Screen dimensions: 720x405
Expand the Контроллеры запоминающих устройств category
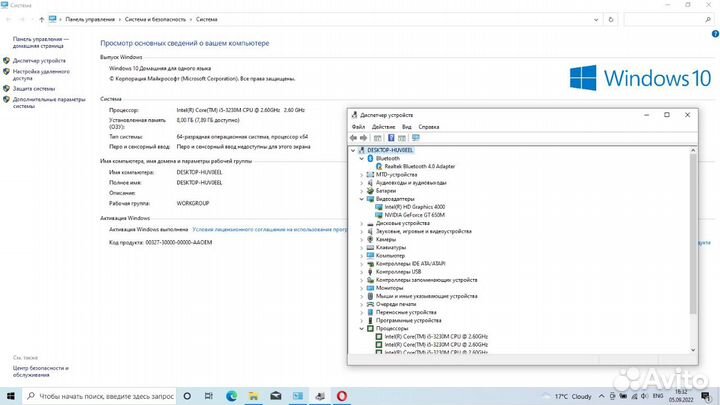point(361,280)
